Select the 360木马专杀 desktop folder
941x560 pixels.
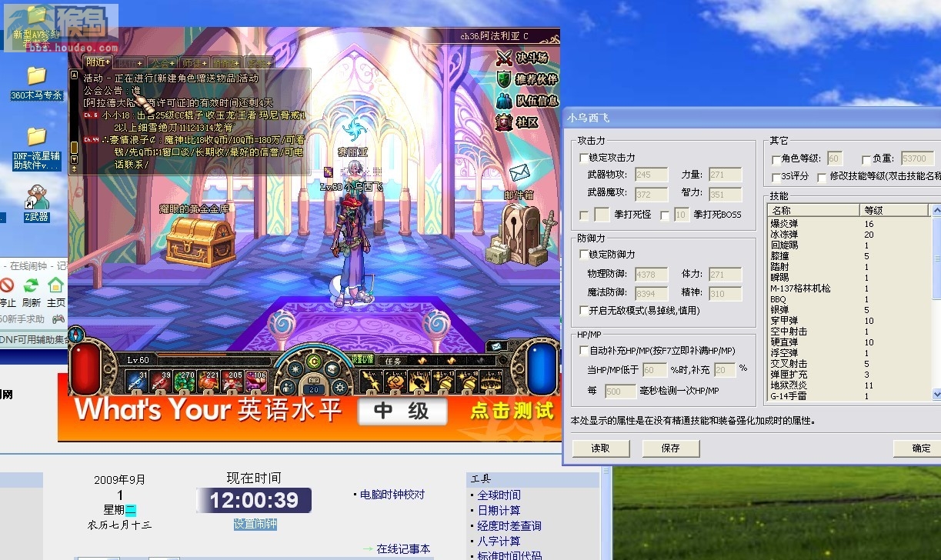(x=36, y=83)
